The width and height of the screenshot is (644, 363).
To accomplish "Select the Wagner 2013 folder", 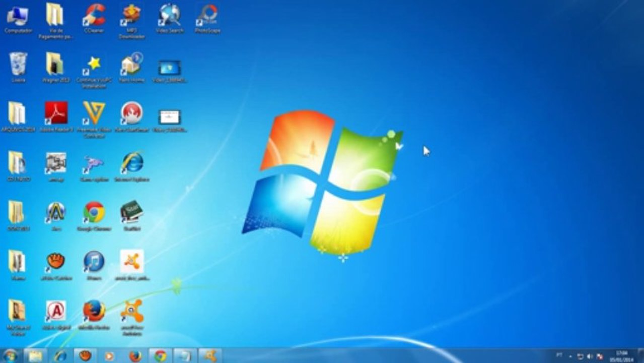I will [55, 68].
